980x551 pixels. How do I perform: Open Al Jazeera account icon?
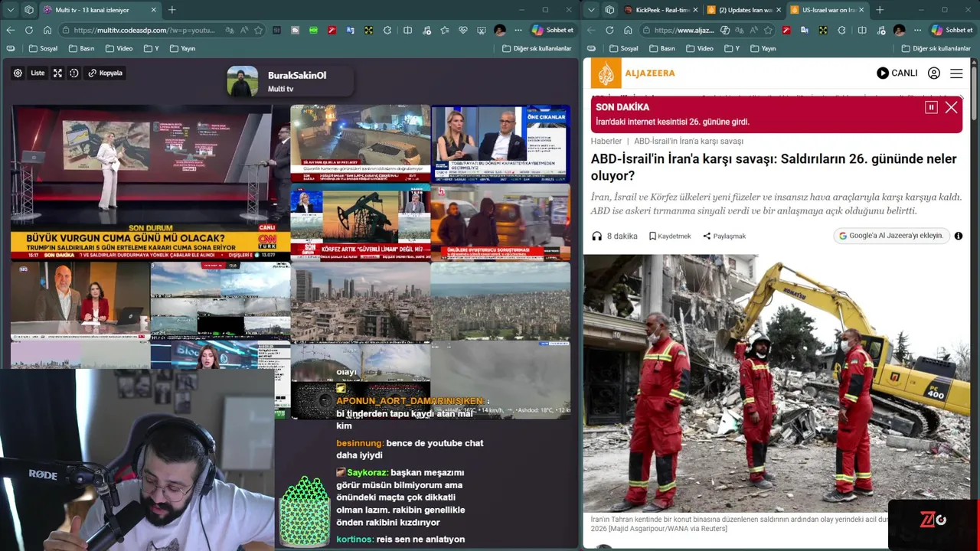[x=934, y=73]
